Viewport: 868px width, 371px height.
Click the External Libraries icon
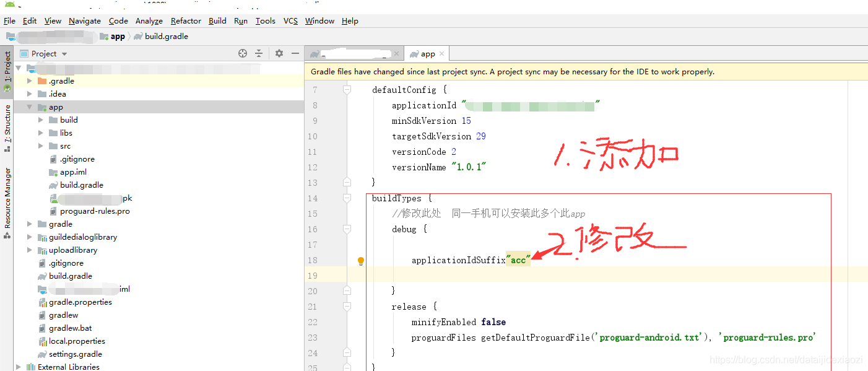[x=30, y=367]
